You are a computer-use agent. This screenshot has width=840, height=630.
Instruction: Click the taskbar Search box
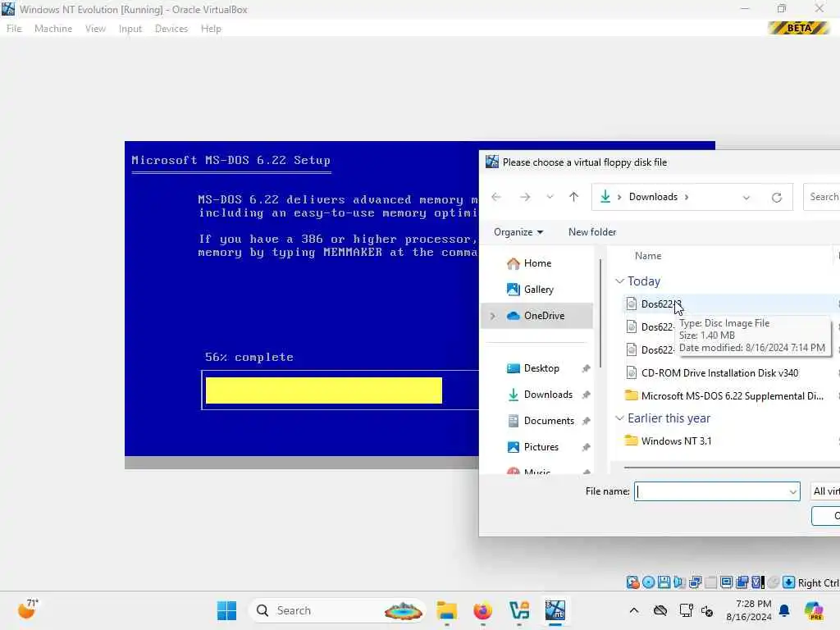point(337,610)
